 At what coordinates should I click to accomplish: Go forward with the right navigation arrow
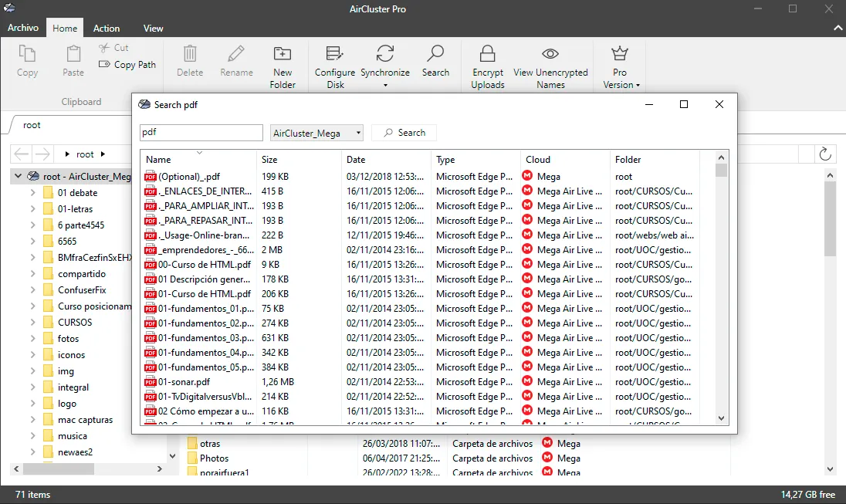tap(42, 154)
